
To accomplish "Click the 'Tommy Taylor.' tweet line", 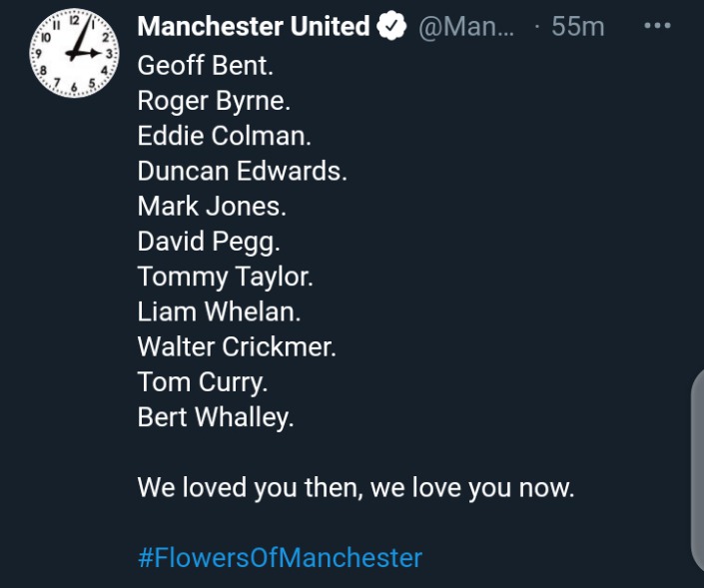I will tap(225, 277).
